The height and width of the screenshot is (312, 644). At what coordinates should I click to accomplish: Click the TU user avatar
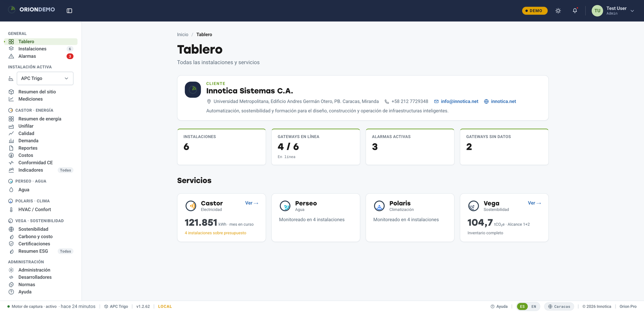pyautogui.click(x=597, y=11)
